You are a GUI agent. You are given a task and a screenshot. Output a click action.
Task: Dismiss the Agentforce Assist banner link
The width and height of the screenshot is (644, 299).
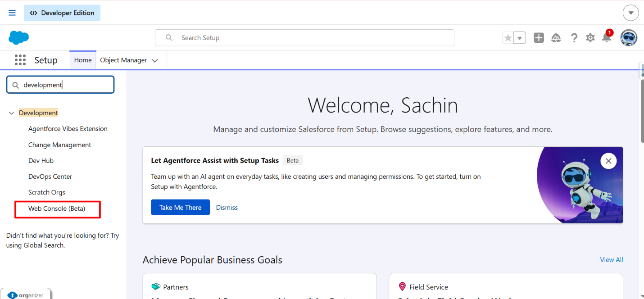(x=227, y=208)
